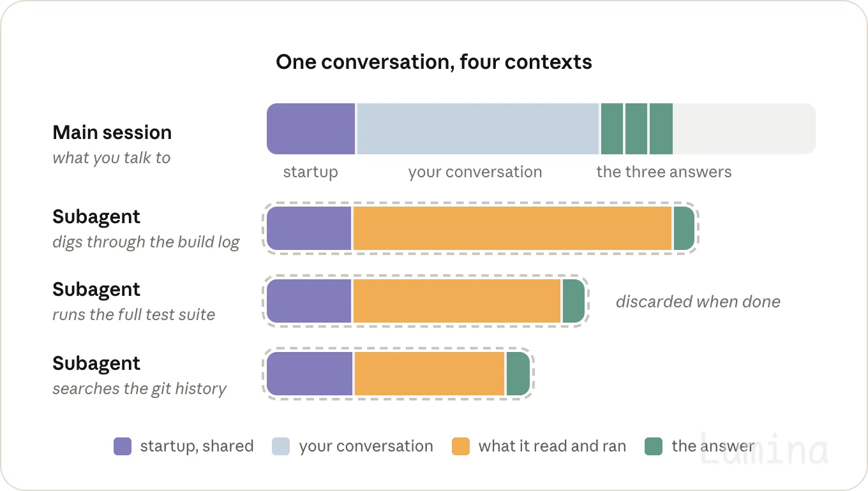868x491 pixels.
Task: Select the orange segment of build log subagent
Action: coord(513,228)
